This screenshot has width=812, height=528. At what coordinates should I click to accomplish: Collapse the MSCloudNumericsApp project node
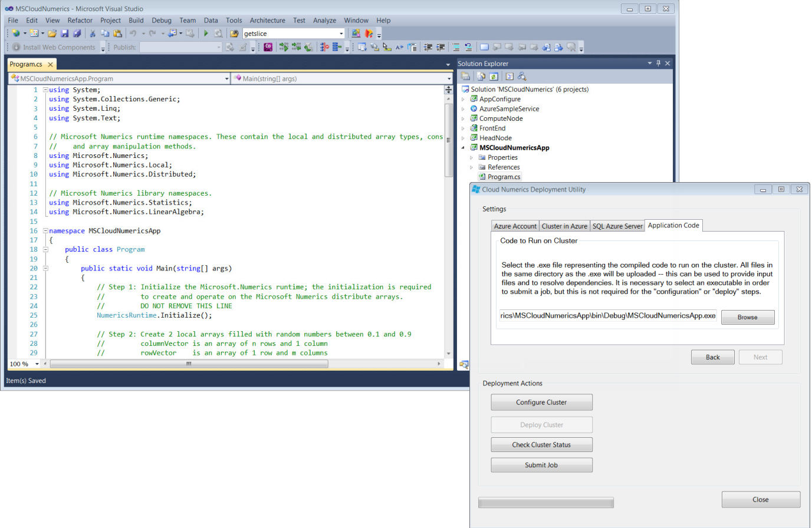coord(463,148)
